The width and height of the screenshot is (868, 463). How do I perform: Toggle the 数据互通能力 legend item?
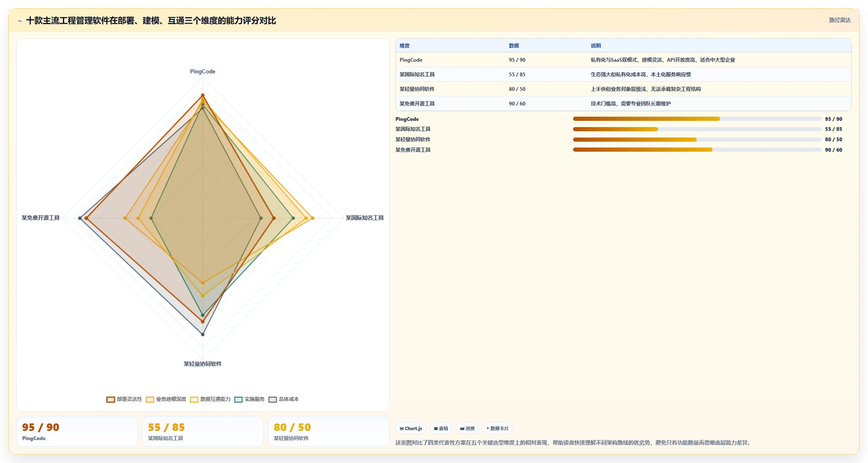pyautogui.click(x=210, y=399)
